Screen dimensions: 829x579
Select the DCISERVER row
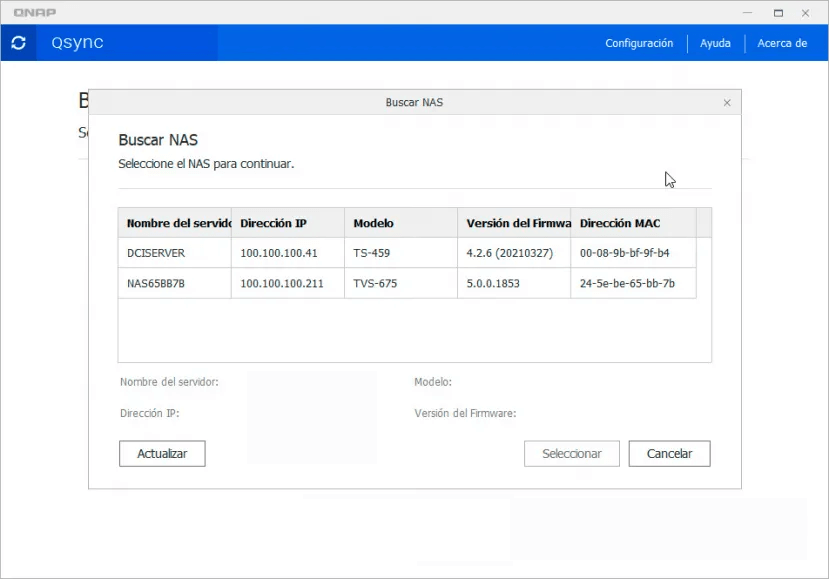point(407,253)
